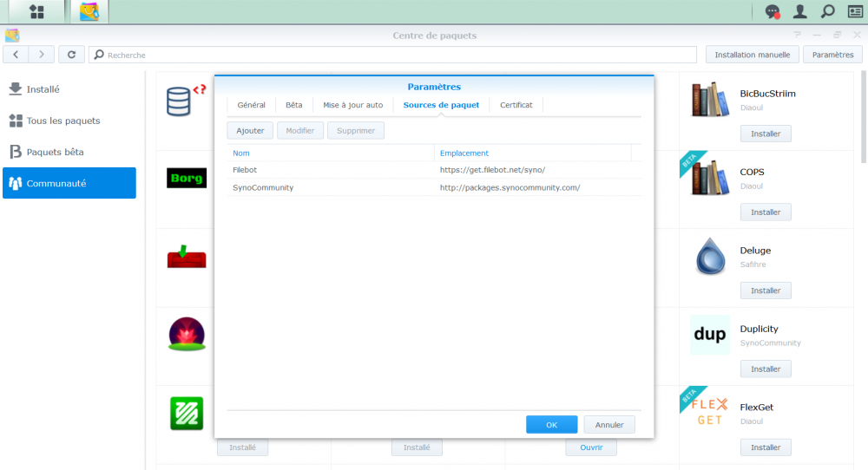This screenshot has width=868, height=470.
Task: Open the Certificat tab
Action: coord(516,105)
